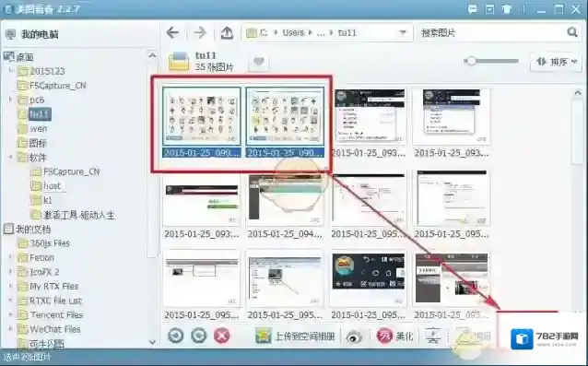Click the status text 选中 2张图片

26,357
